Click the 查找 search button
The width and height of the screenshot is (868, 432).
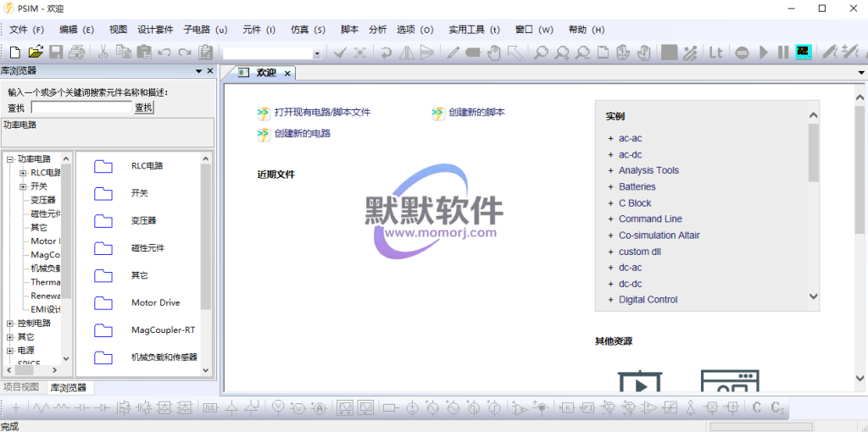[x=143, y=108]
